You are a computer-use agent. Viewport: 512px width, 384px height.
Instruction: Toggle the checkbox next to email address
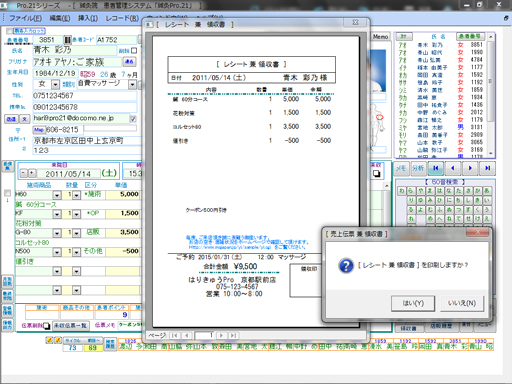click(133, 118)
